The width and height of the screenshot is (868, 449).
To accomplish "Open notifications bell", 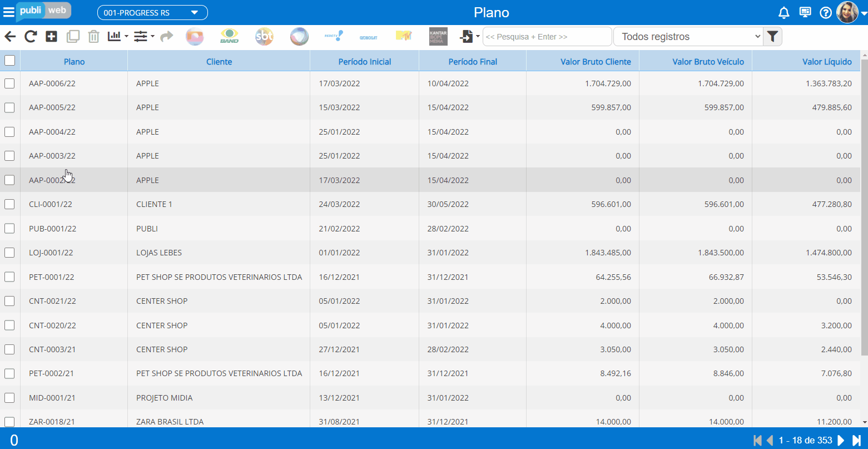I will 783,13.
